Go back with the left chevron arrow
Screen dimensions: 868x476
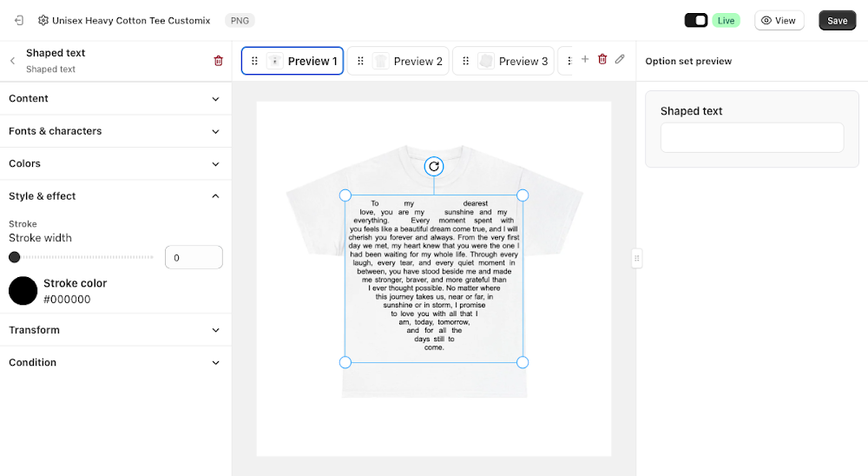12,61
